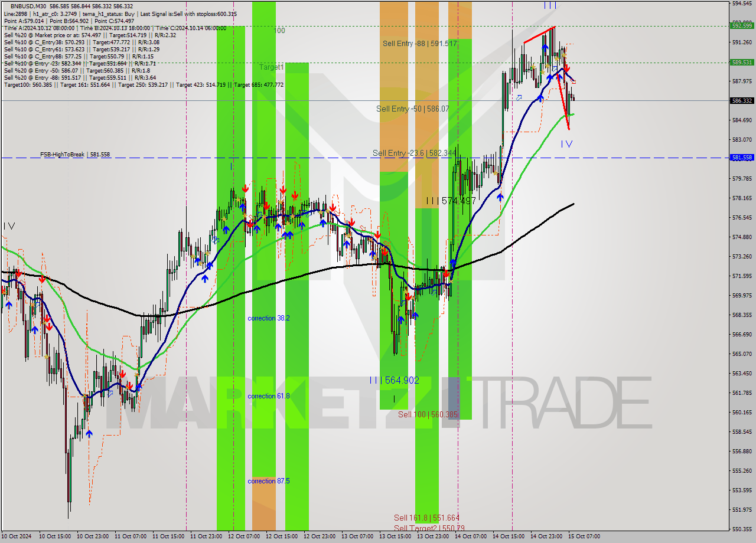Select the 'Sell Target2 | 550.79' label
Viewport: 756px width, 543px height.
tap(429, 528)
